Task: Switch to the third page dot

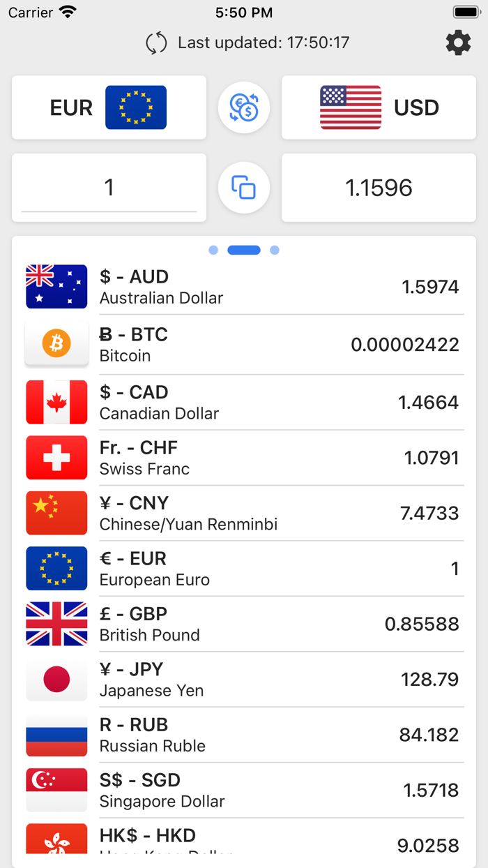Action: [275, 250]
